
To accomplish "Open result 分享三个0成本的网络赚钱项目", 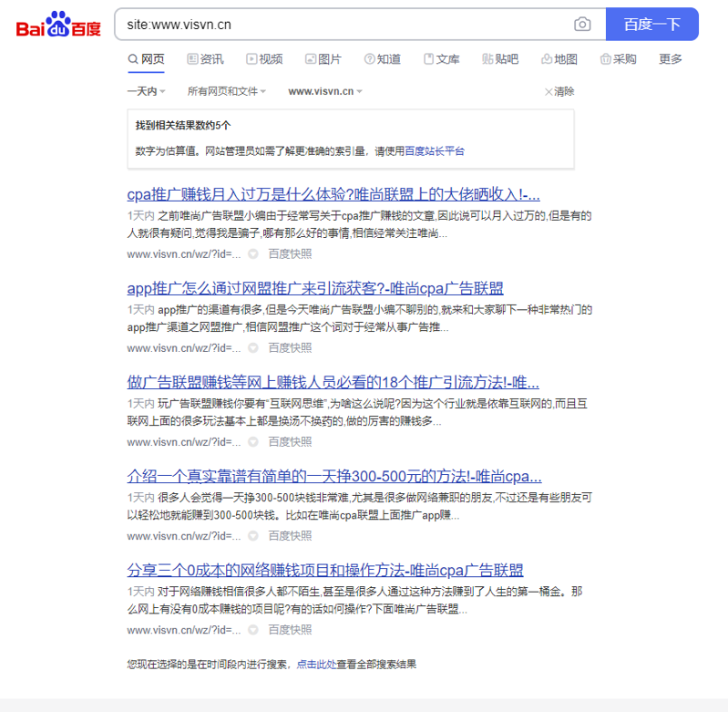I will [325, 570].
